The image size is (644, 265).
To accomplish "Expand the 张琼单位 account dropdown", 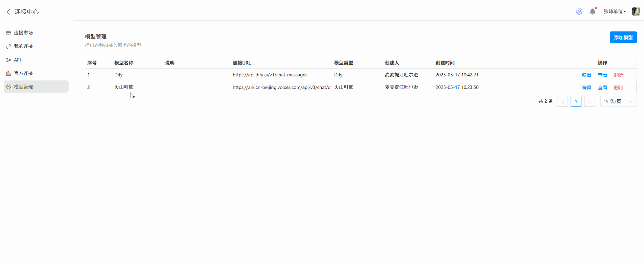I will tap(615, 11).
